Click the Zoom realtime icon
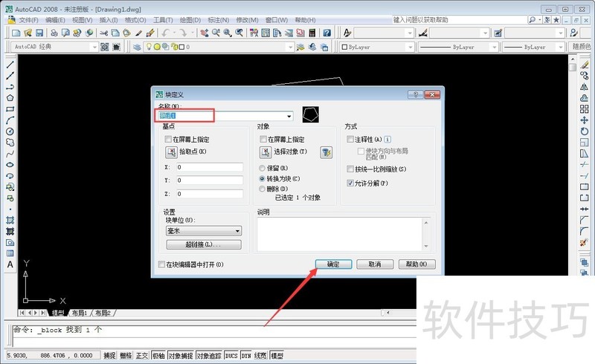This screenshot has width=595, height=364. click(x=216, y=33)
